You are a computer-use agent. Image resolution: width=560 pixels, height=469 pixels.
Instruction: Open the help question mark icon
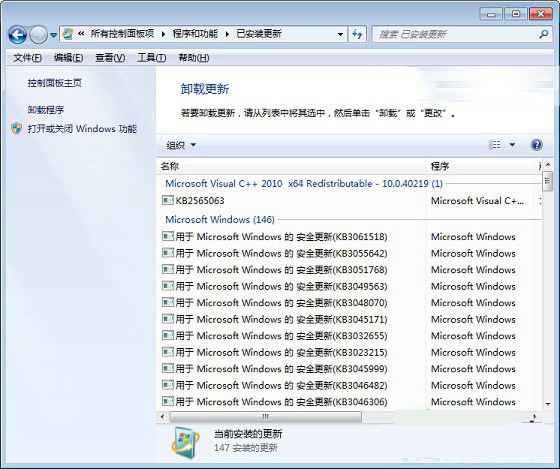pos(536,145)
